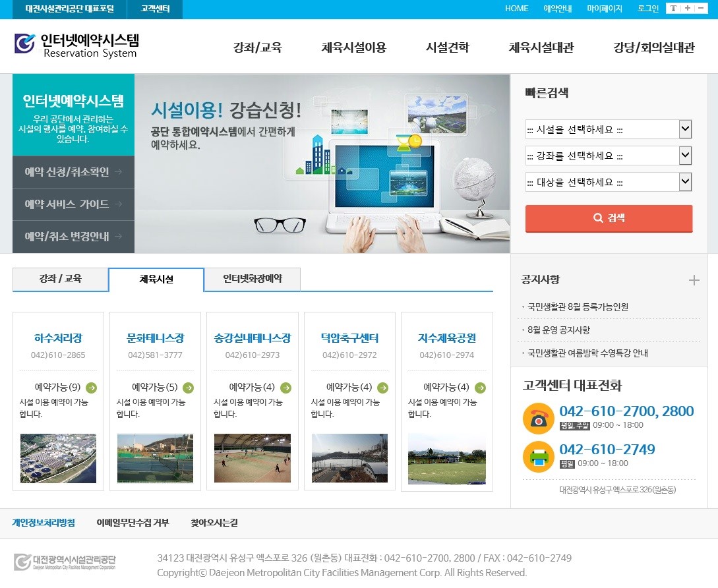Click the Reservation System logo
The image size is (718, 588).
76,45
